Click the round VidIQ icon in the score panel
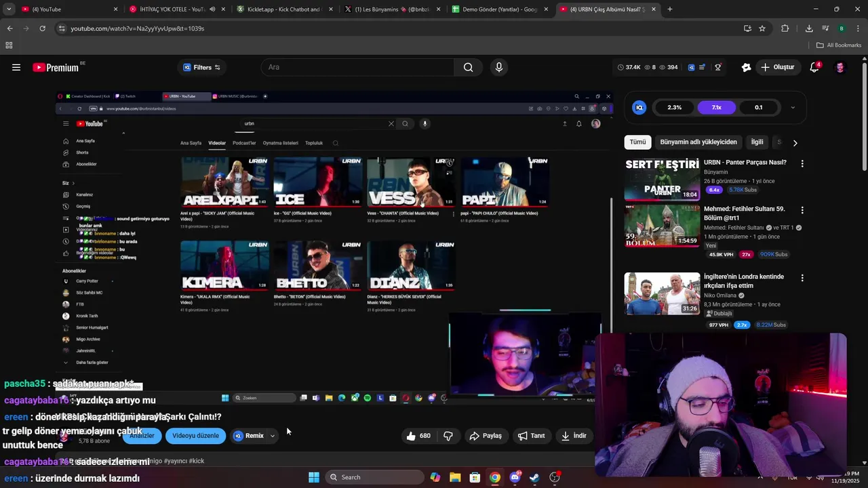The width and height of the screenshot is (868, 488). (639, 107)
